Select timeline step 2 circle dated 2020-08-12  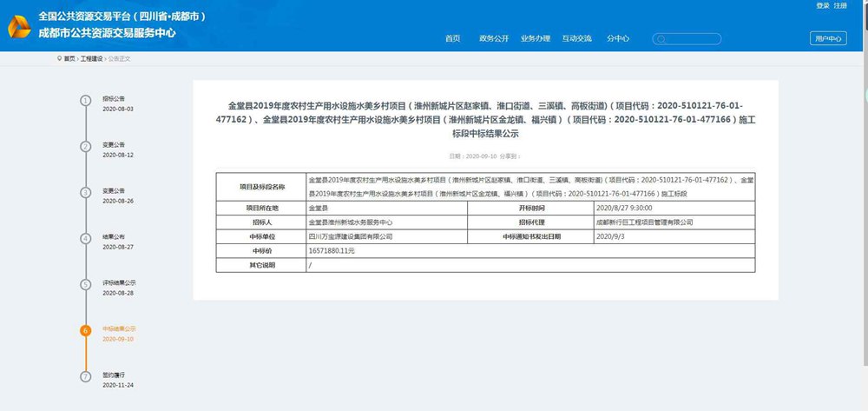85,146
